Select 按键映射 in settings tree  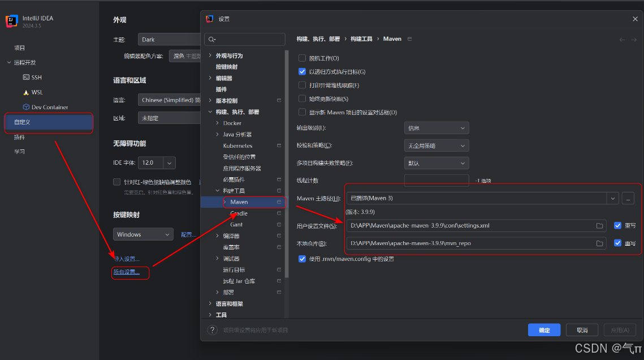[227, 67]
